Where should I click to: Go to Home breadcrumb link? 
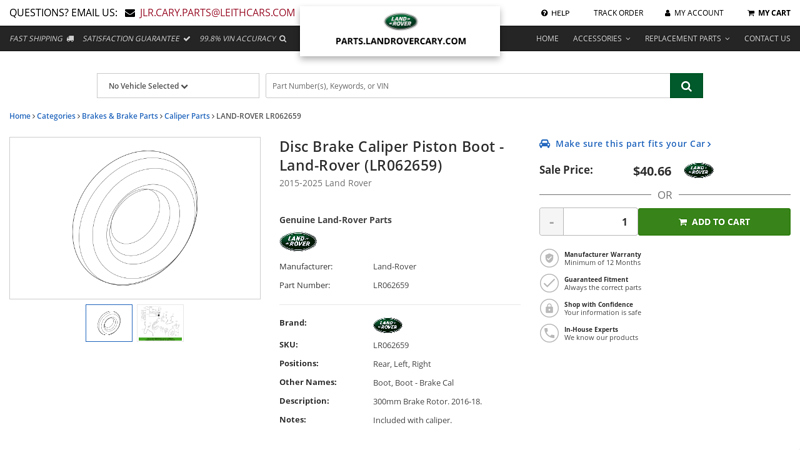[x=20, y=116]
